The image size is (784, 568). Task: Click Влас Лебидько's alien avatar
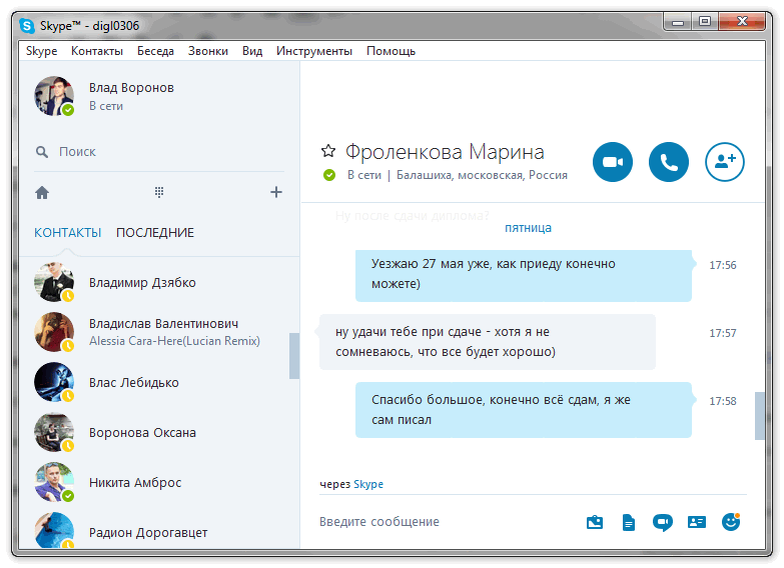tap(54, 382)
